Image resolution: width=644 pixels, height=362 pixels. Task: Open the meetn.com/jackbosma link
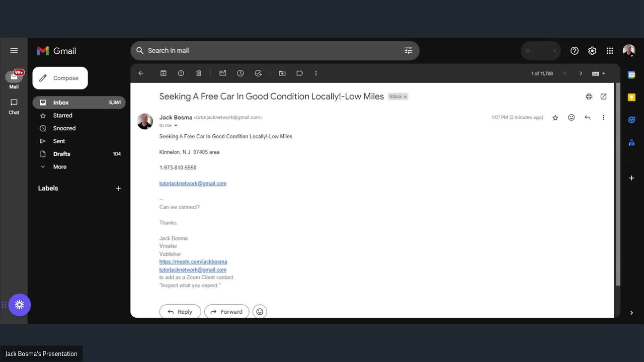193,262
